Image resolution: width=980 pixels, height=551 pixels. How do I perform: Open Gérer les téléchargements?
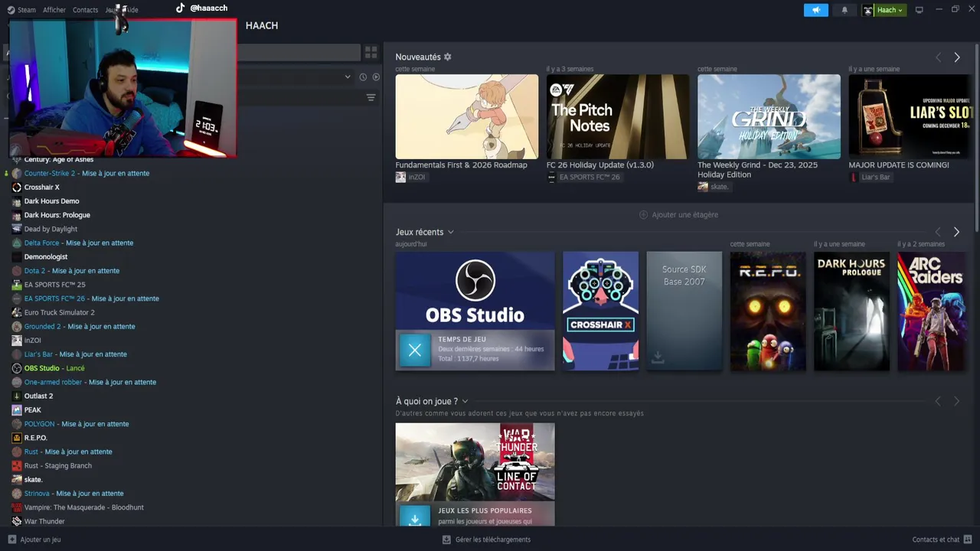coord(486,540)
